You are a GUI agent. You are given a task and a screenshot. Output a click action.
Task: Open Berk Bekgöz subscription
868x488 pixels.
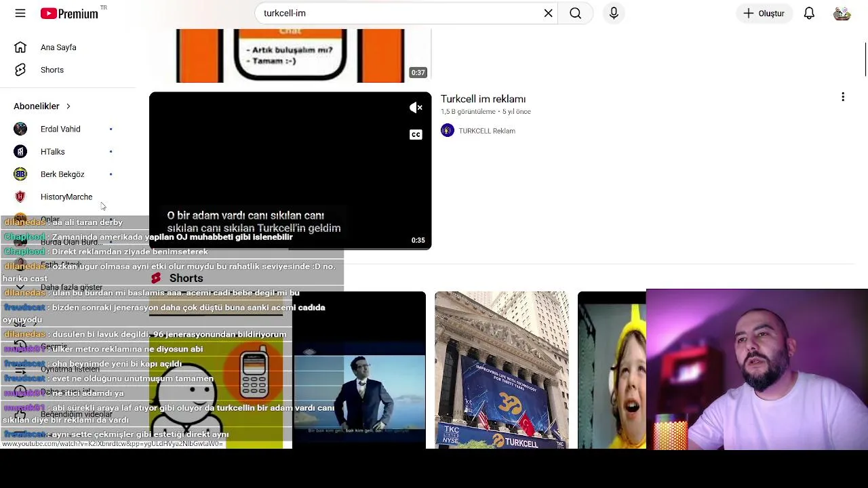pos(62,174)
